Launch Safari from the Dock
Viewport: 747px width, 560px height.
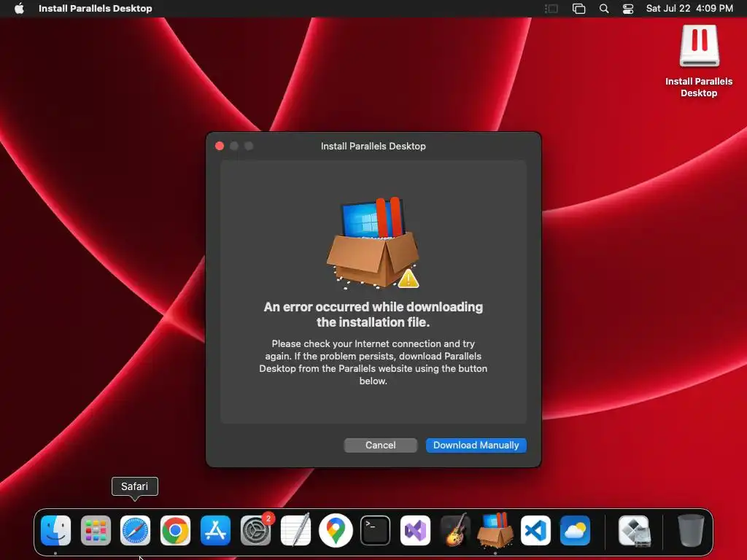click(135, 531)
